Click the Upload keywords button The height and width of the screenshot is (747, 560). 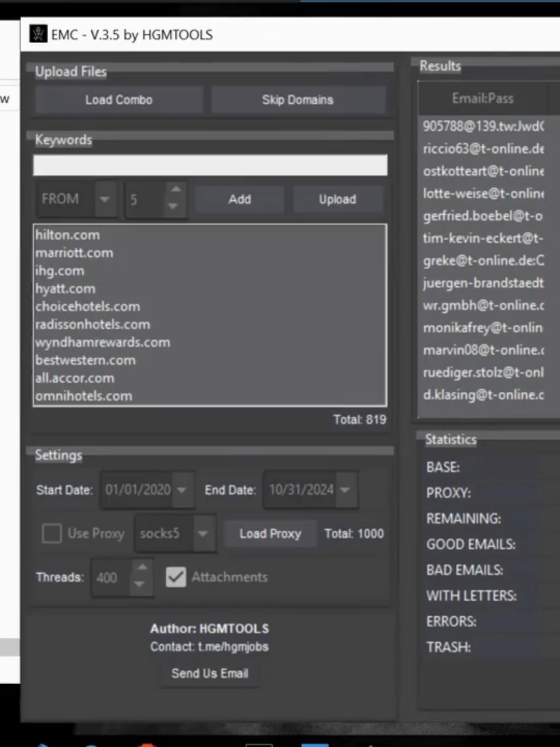coord(338,199)
